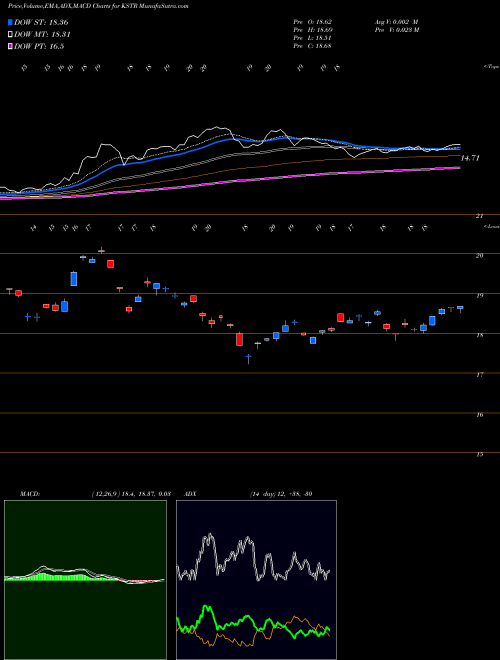Click the large red candlestick just below 18

coord(239,339)
